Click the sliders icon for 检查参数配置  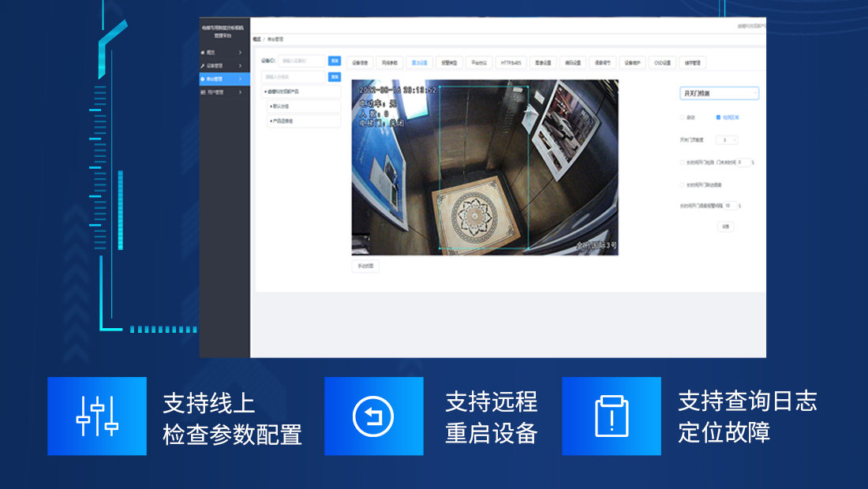[97, 416]
